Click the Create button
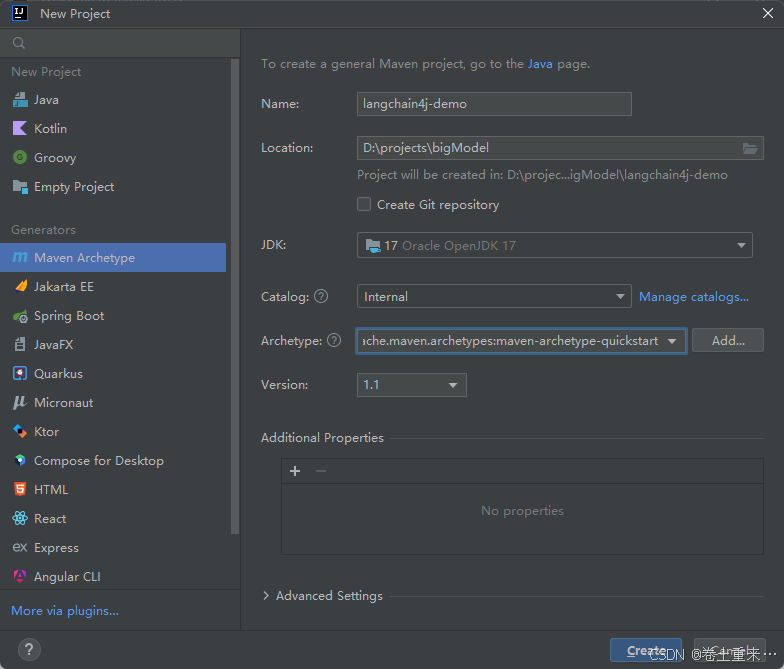The height and width of the screenshot is (669, 784). point(646,650)
